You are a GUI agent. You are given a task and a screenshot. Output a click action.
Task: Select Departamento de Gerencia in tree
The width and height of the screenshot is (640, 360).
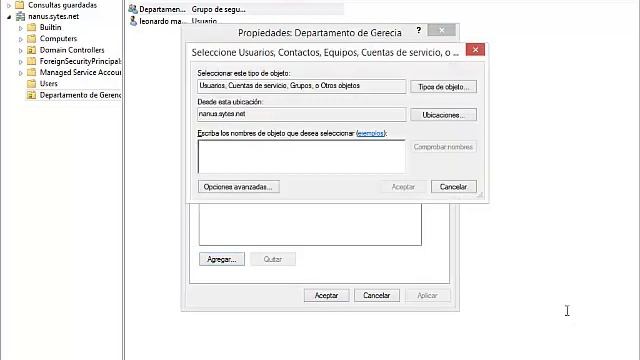click(x=80, y=95)
